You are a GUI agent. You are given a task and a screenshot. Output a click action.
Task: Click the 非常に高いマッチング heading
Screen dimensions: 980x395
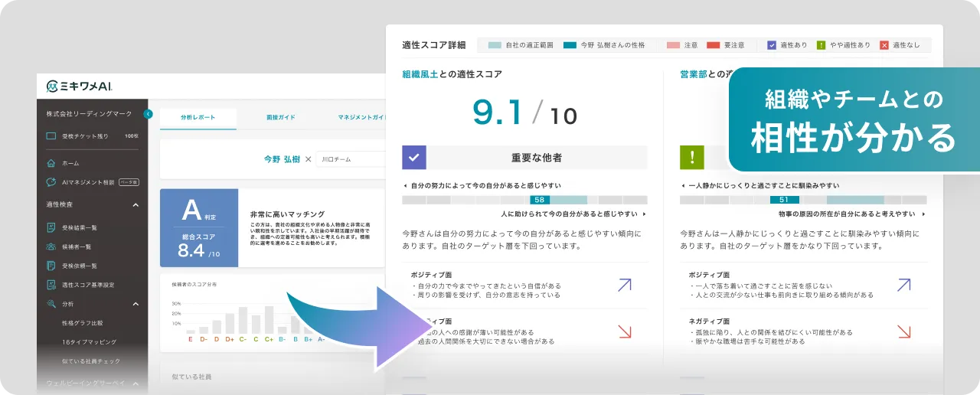point(287,214)
